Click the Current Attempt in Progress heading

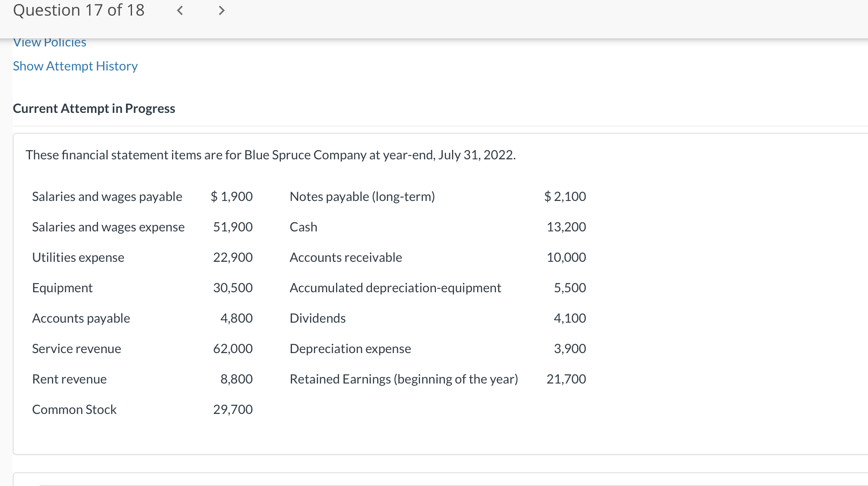click(x=94, y=108)
